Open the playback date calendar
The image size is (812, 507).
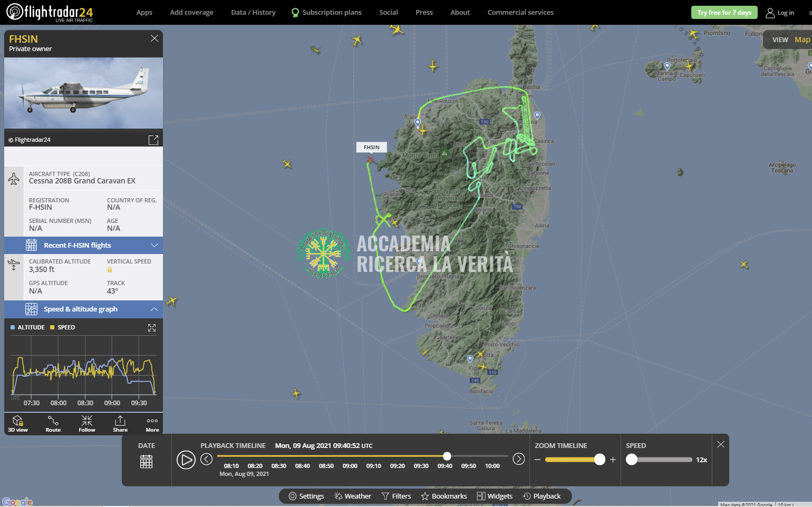coord(146,462)
